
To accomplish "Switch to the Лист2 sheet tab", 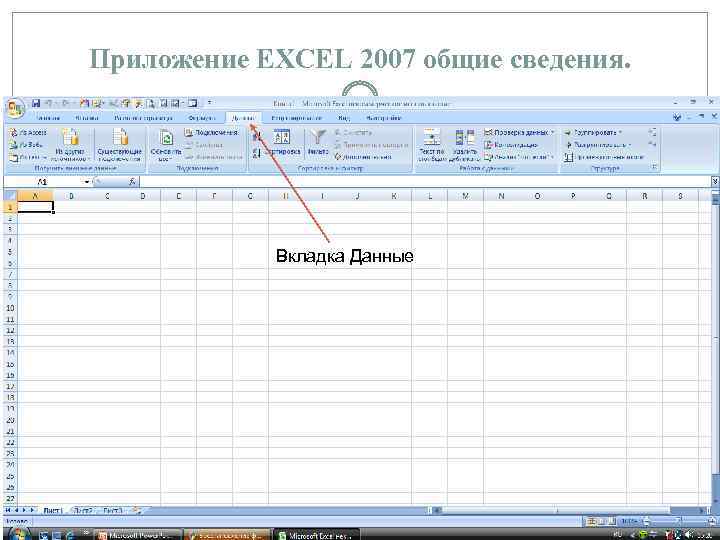I will (83, 511).
